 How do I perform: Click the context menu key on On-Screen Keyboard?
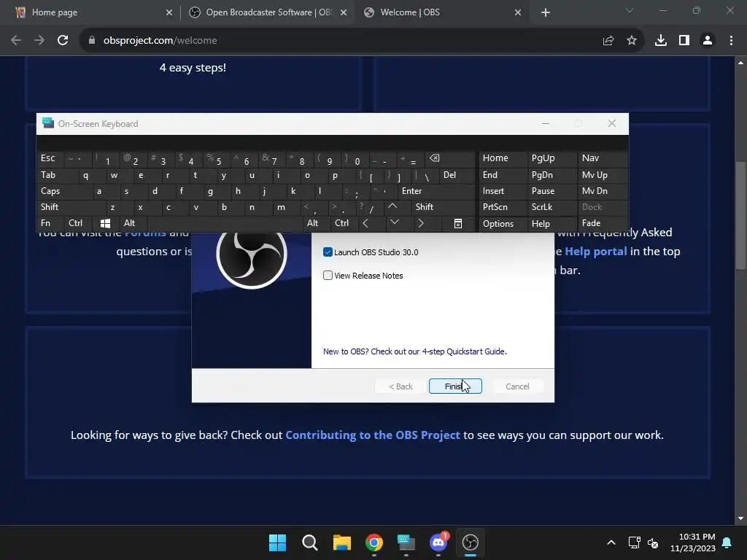tap(458, 223)
